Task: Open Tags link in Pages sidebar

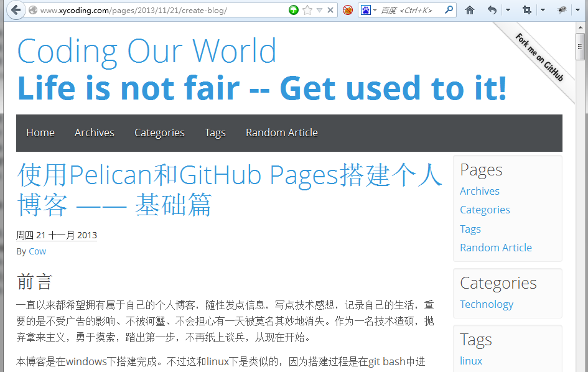Action: click(x=470, y=229)
